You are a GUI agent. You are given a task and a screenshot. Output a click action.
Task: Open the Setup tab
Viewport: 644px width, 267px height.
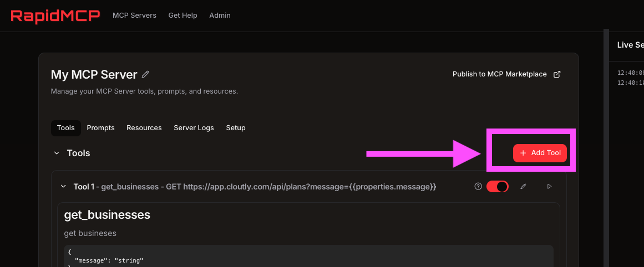(236, 128)
